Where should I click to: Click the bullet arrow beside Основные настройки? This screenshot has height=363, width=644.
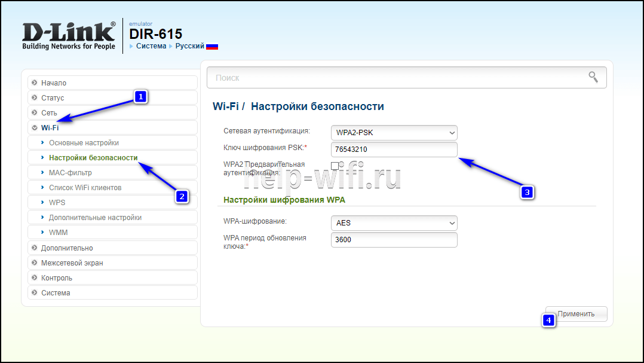click(42, 143)
